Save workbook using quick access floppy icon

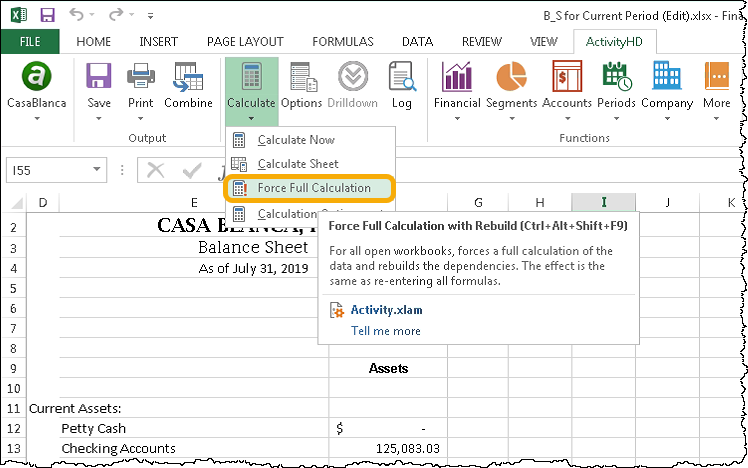pyautogui.click(x=47, y=15)
